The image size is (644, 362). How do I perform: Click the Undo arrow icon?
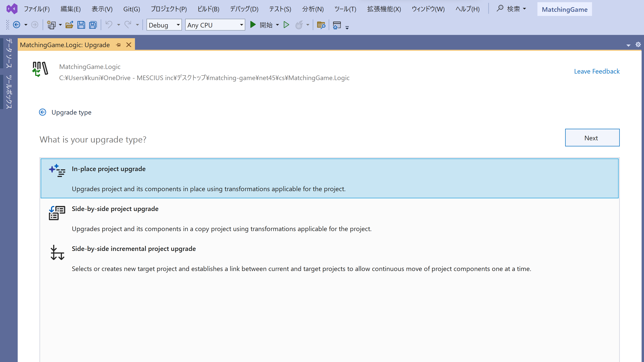tap(109, 24)
